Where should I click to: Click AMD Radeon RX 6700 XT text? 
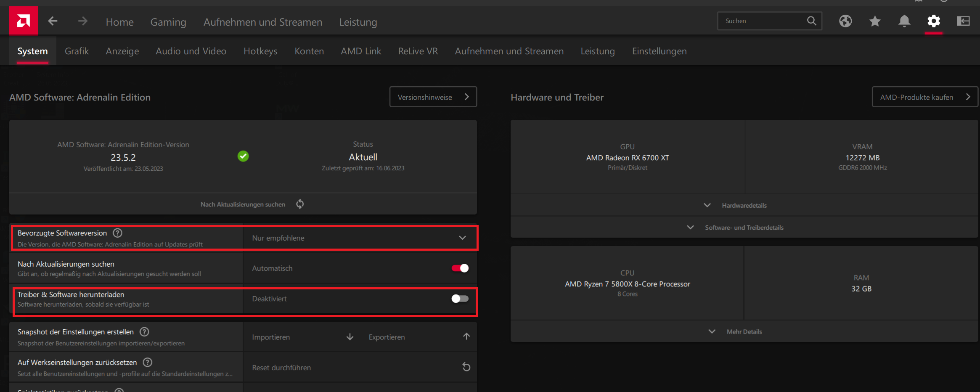(x=628, y=158)
